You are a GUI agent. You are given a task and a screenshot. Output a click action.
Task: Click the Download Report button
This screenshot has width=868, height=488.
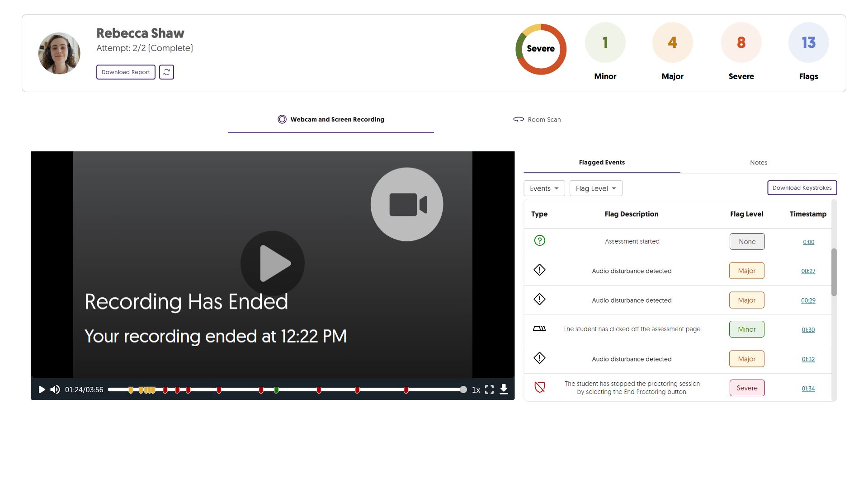(x=126, y=72)
